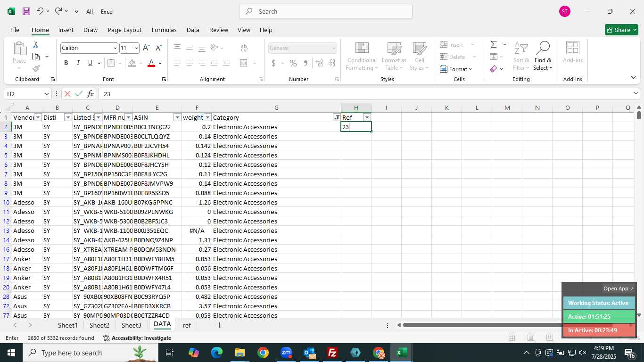Click the Increase Indent icon
The height and width of the screenshot is (362, 644).
coord(226,63)
